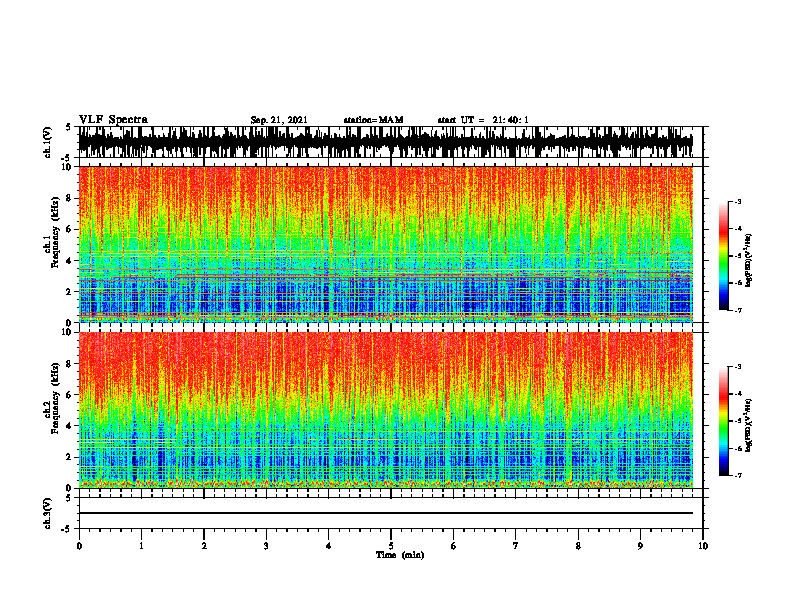
Task: Click the "-5" label on ch.1 colorbar
Action: (737, 256)
